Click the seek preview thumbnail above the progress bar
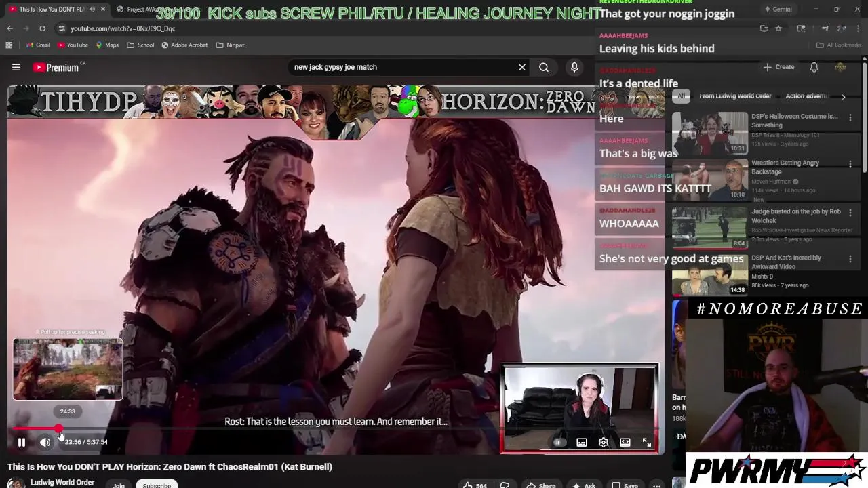 (68, 369)
